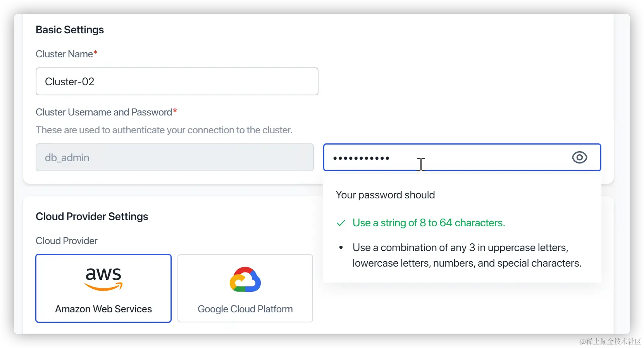Select the Amazon Web Services label
This screenshot has height=348, width=644.
(103, 309)
